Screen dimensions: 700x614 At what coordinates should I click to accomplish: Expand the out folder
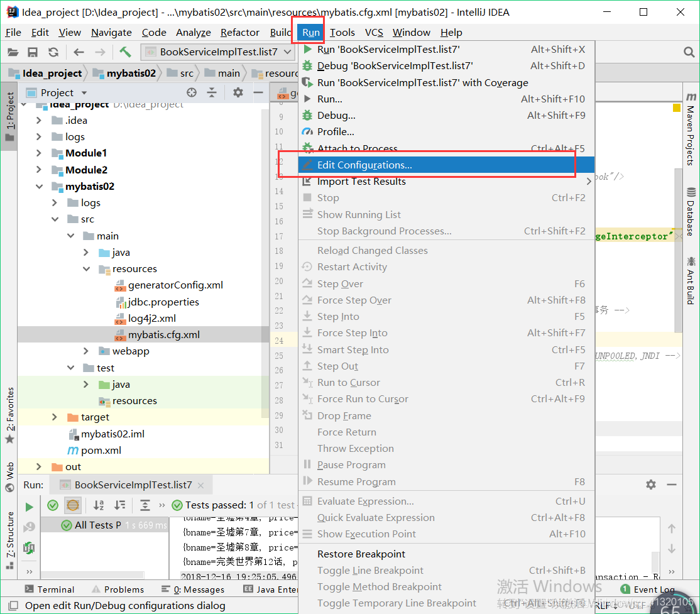click(39, 467)
